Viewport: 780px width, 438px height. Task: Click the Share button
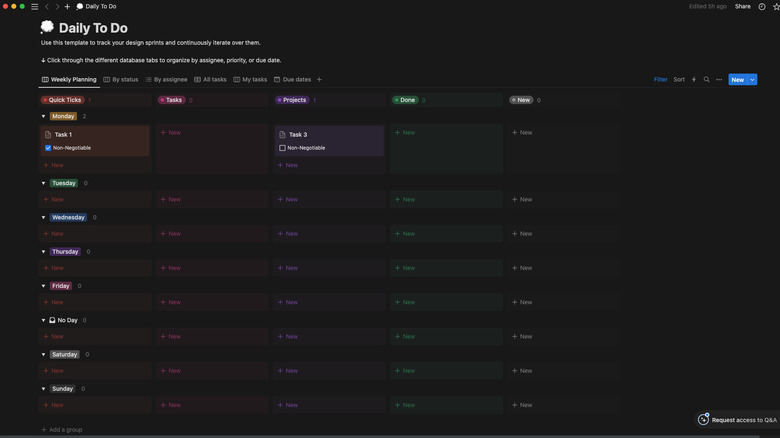click(742, 6)
